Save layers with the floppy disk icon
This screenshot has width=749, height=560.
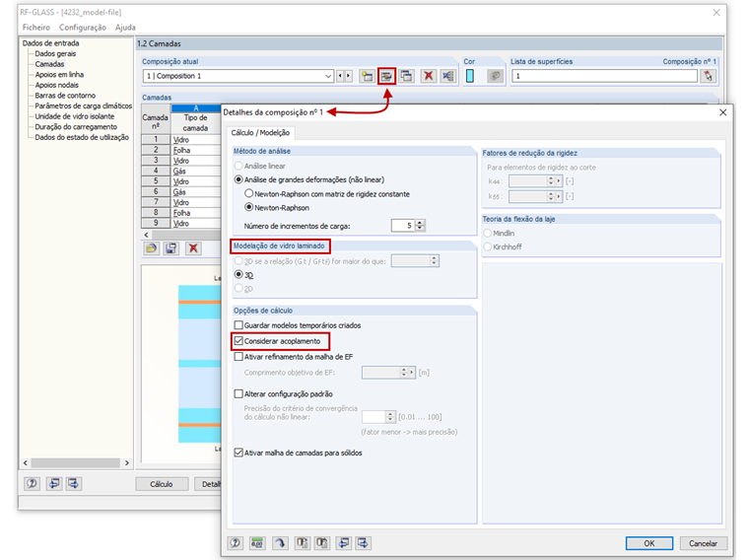click(171, 248)
